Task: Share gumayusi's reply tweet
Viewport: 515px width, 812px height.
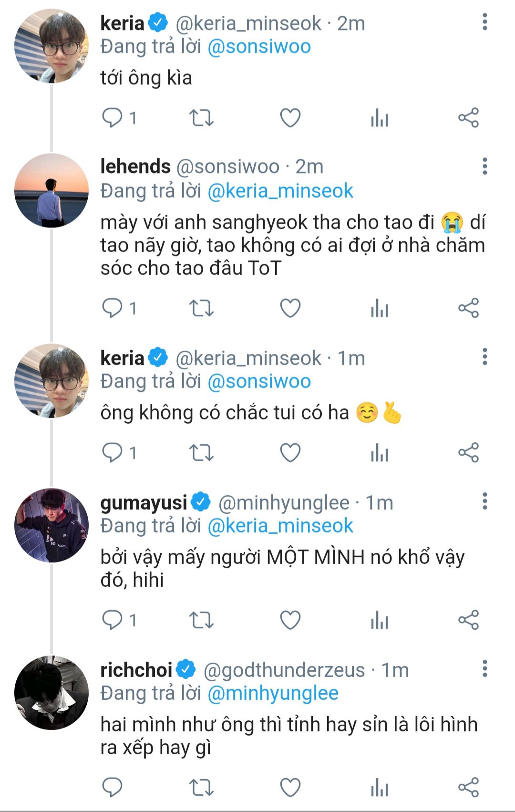Action: (468, 620)
